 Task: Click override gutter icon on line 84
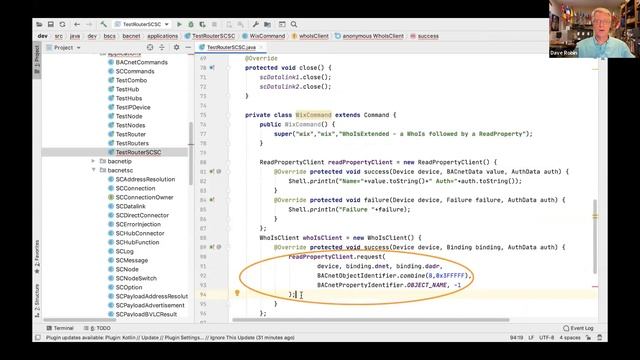212,200
